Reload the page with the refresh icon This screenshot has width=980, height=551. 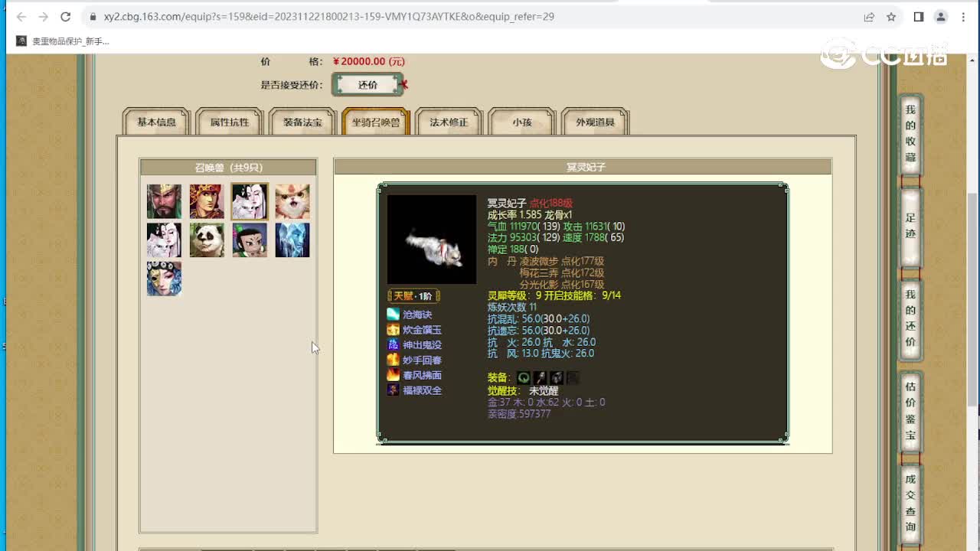click(x=66, y=17)
